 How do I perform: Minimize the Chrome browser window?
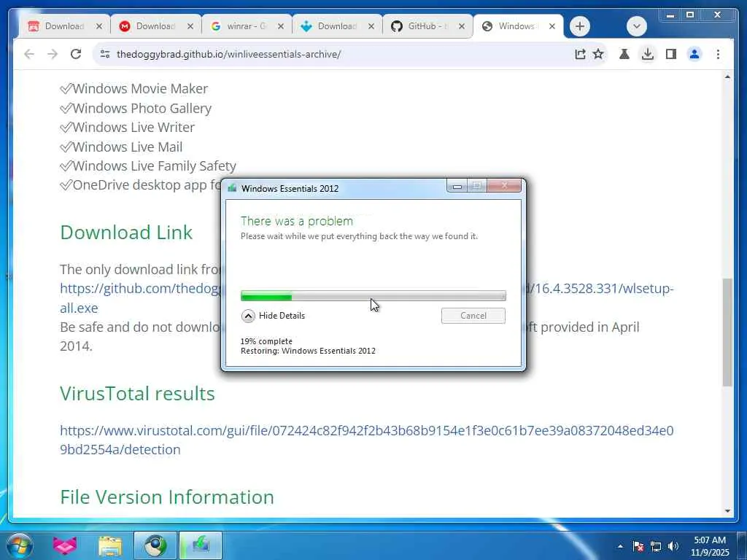(x=670, y=15)
